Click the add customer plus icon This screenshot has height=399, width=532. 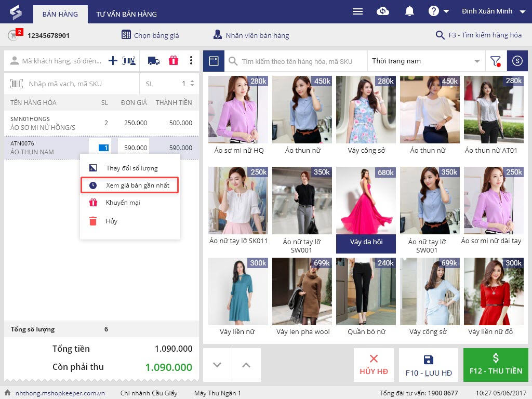click(x=113, y=61)
